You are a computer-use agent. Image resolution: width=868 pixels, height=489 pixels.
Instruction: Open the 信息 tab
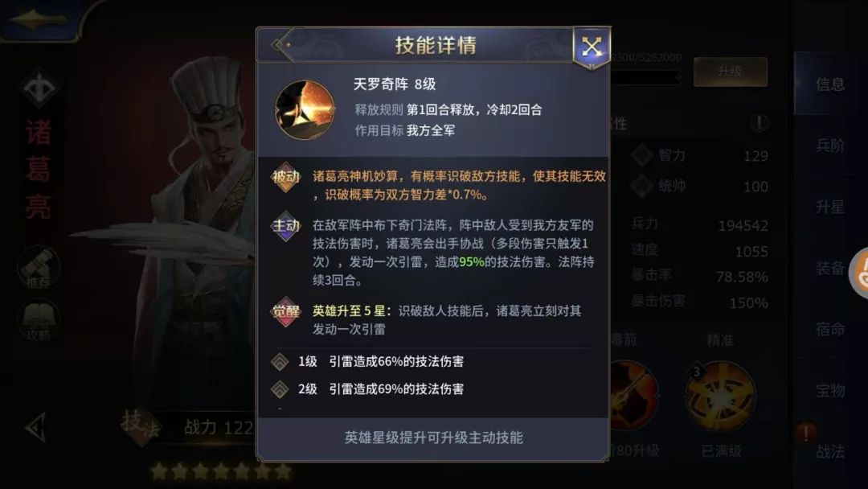830,84
